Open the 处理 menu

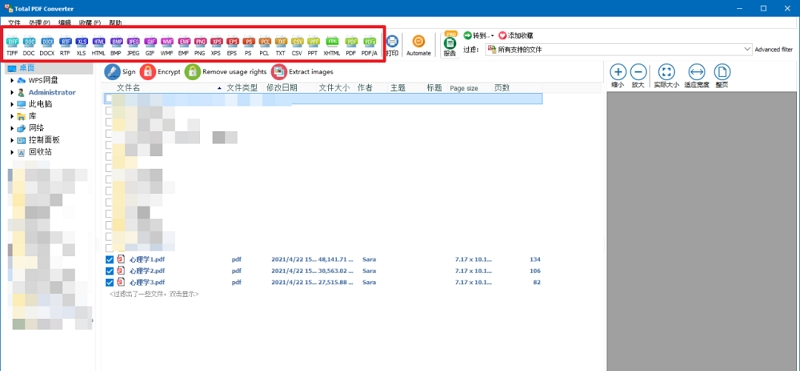[x=39, y=23]
